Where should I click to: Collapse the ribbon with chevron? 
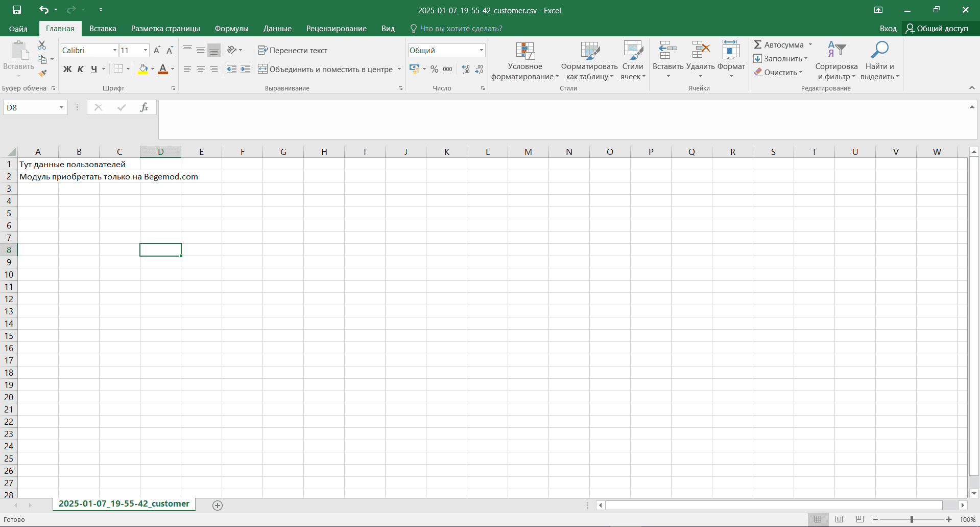972,88
